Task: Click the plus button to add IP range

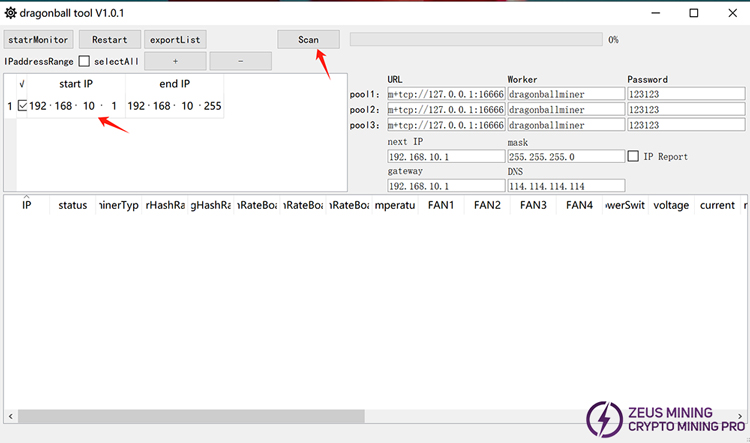Action: coord(175,62)
